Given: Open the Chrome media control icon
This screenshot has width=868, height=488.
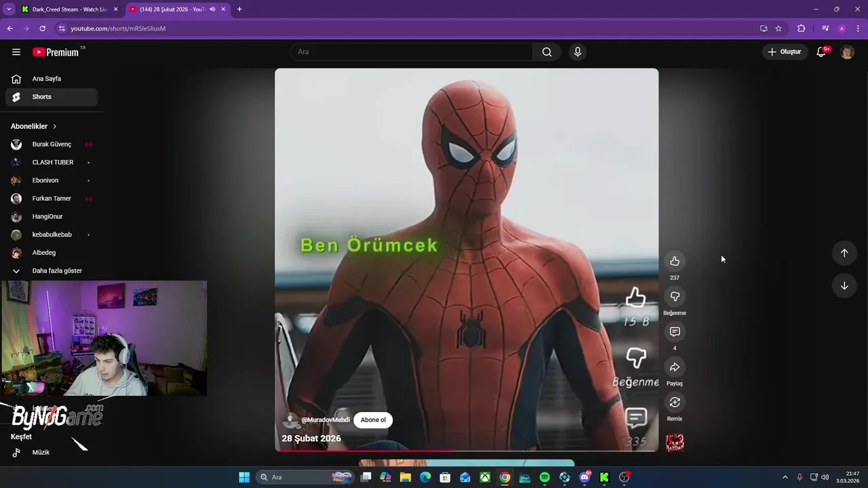Looking at the screenshot, I should pos(825,28).
